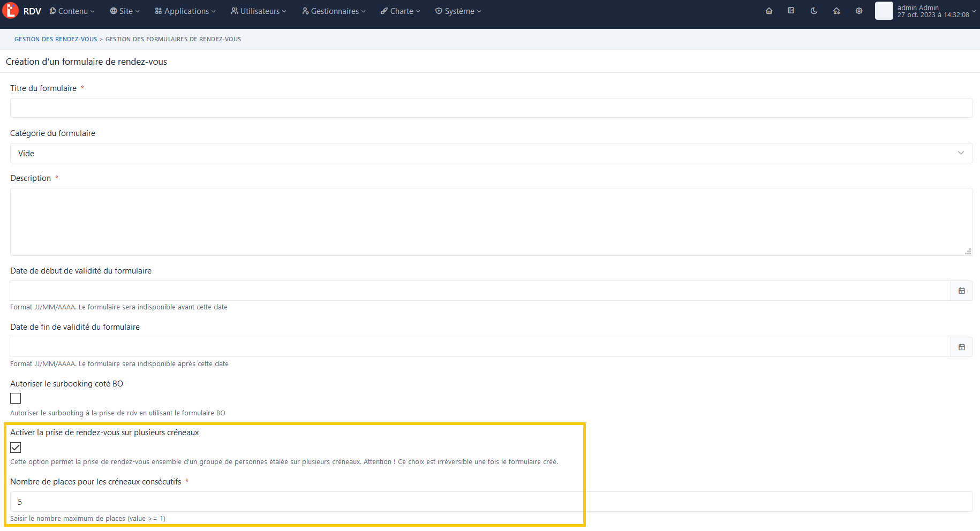Click the RDV site title
Image resolution: width=980 pixels, height=531 pixels.
[x=32, y=11]
